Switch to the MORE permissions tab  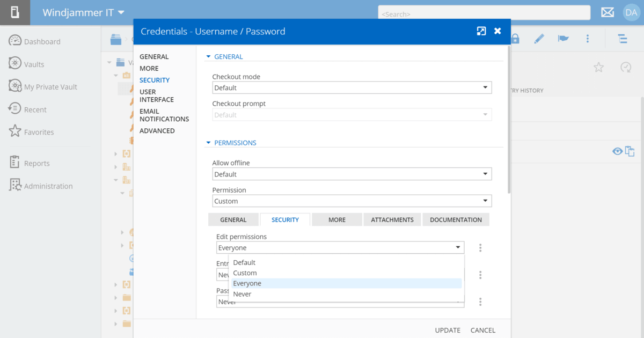click(337, 219)
